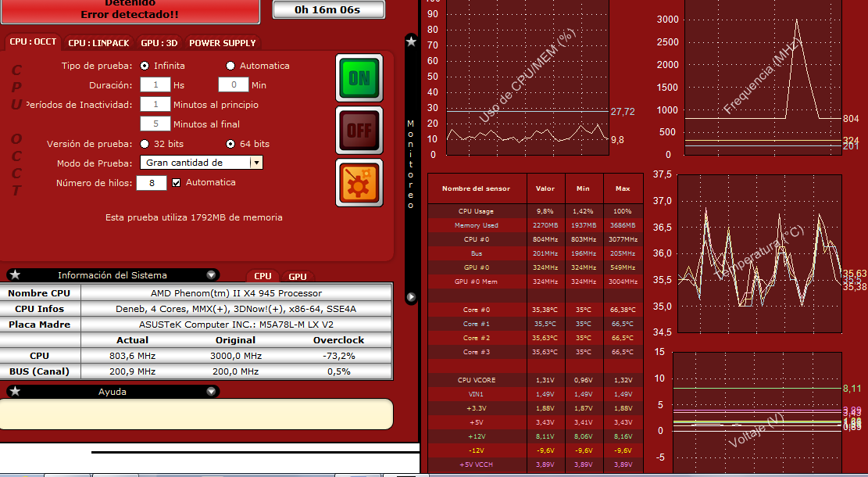The image size is (868, 477).
Task: Click the AMD Phenom II X4 945 Processor cell
Action: click(x=237, y=293)
